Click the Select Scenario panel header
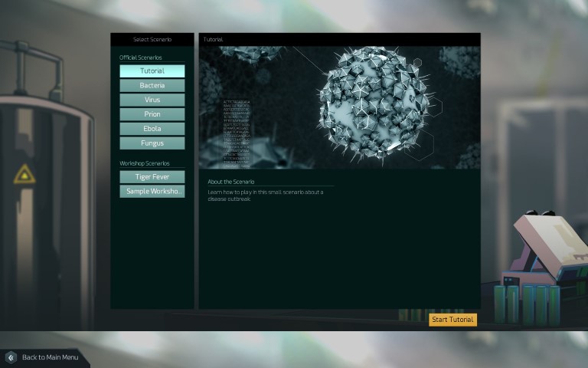 click(152, 39)
